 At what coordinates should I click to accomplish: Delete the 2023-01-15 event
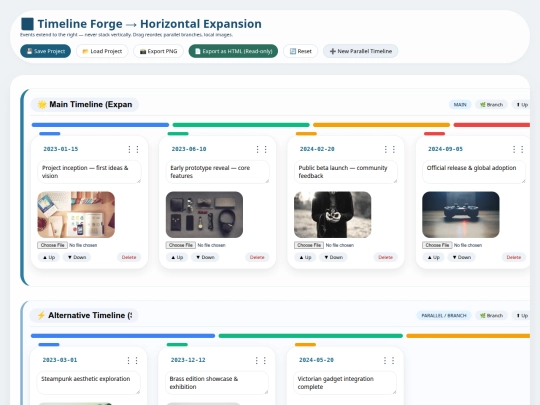click(x=129, y=257)
